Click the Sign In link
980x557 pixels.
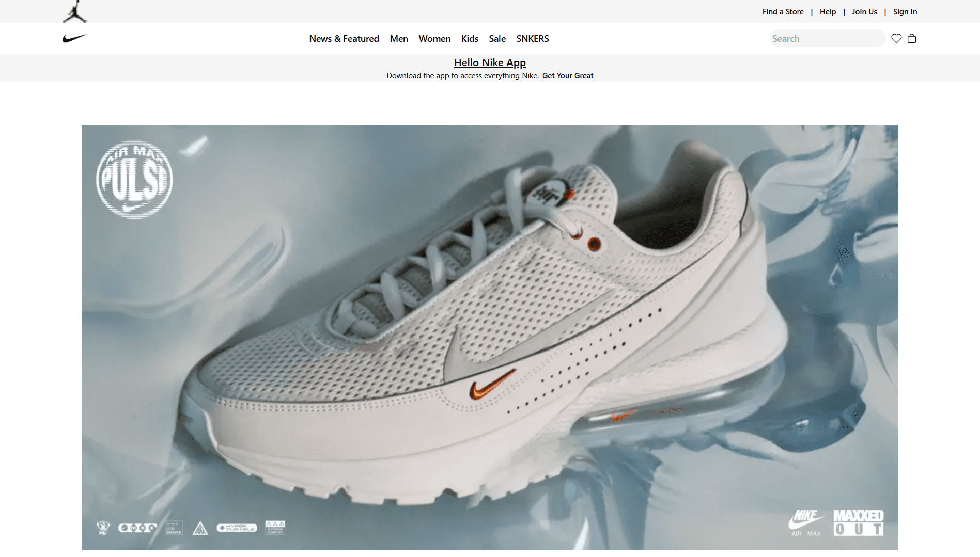905,11
